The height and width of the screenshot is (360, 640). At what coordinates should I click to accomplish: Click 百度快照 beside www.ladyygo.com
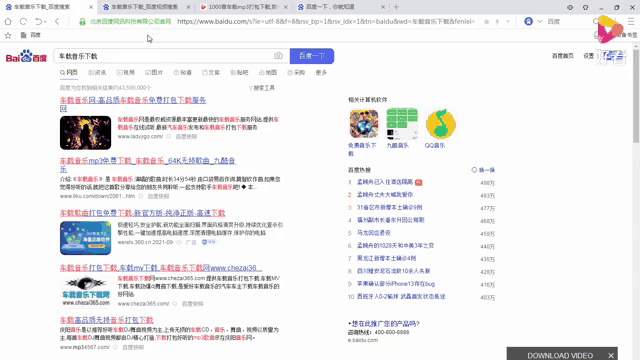point(186,137)
